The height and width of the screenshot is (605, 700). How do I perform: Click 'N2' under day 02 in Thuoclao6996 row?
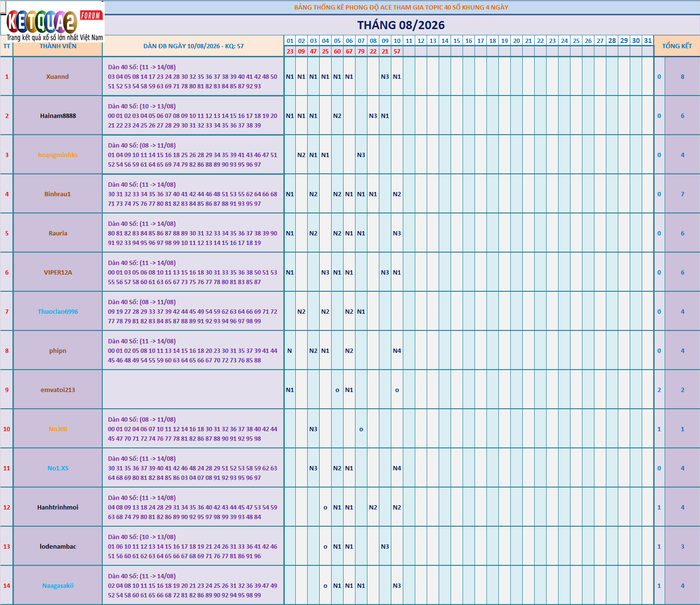click(302, 312)
